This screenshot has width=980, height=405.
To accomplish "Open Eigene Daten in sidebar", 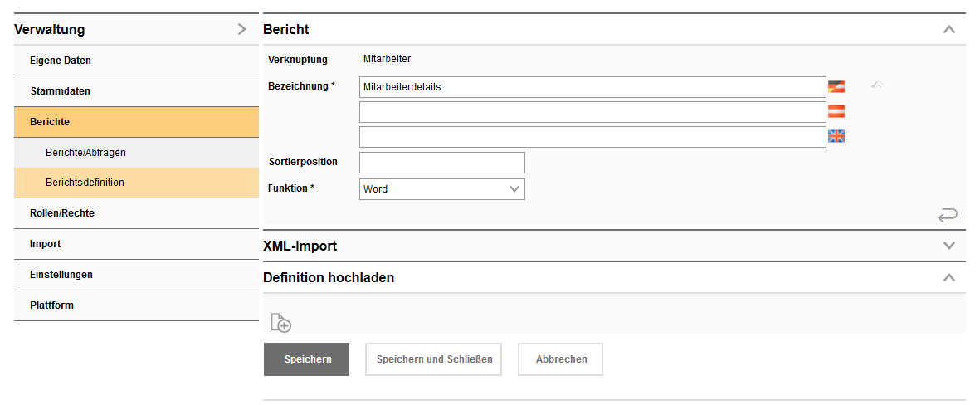I will [x=61, y=61].
